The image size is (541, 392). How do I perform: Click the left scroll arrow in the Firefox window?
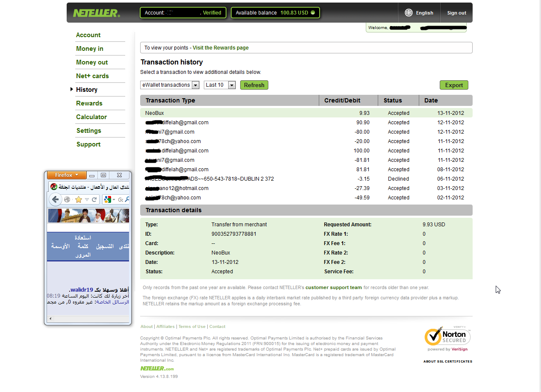[x=50, y=319]
